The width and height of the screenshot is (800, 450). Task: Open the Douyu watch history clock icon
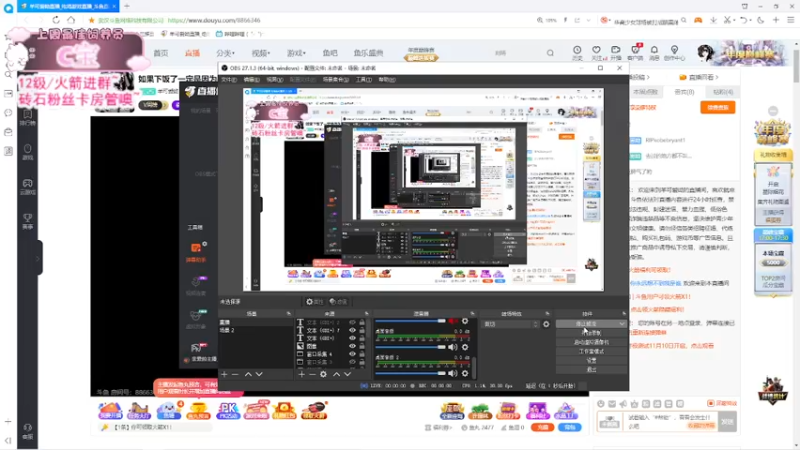[x=577, y=50]
